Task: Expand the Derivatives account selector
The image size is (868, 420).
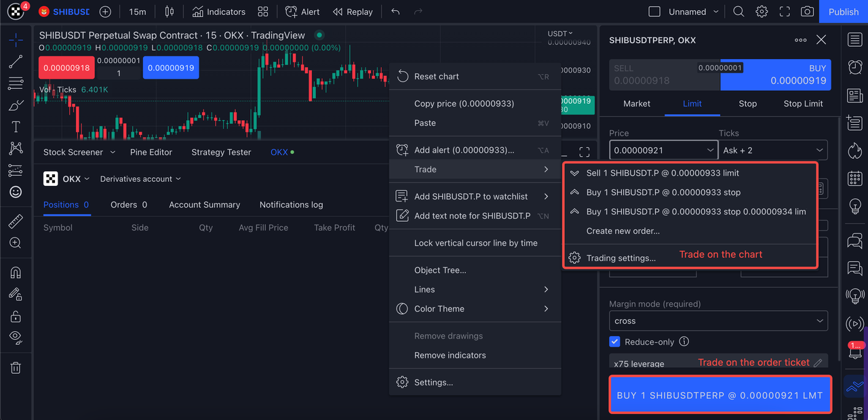Action: [140, 178]
